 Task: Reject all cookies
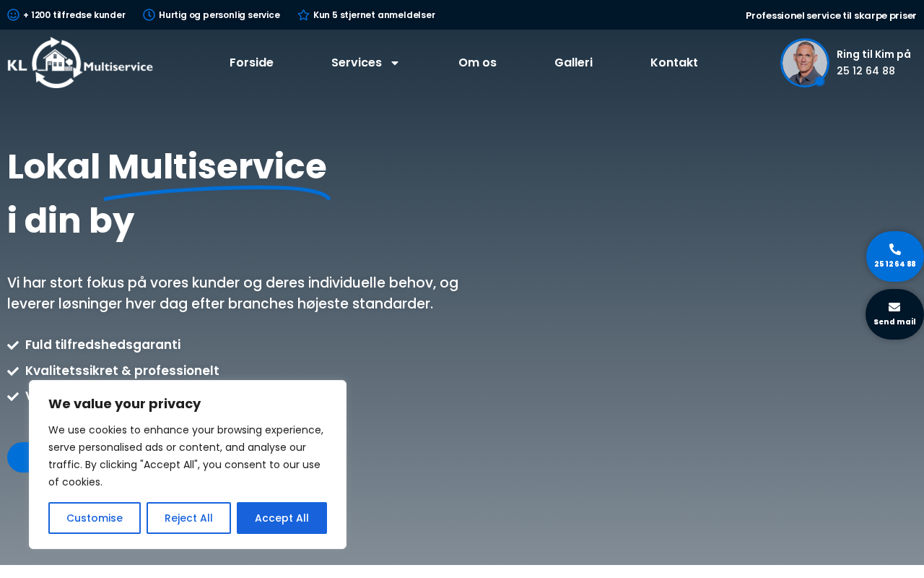(x=188, y=518)
